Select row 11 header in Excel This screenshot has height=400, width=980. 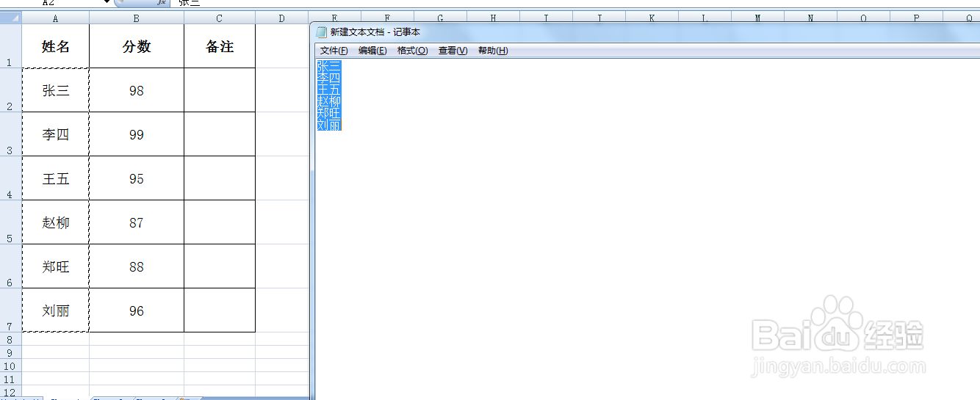[x=11, y=379]
